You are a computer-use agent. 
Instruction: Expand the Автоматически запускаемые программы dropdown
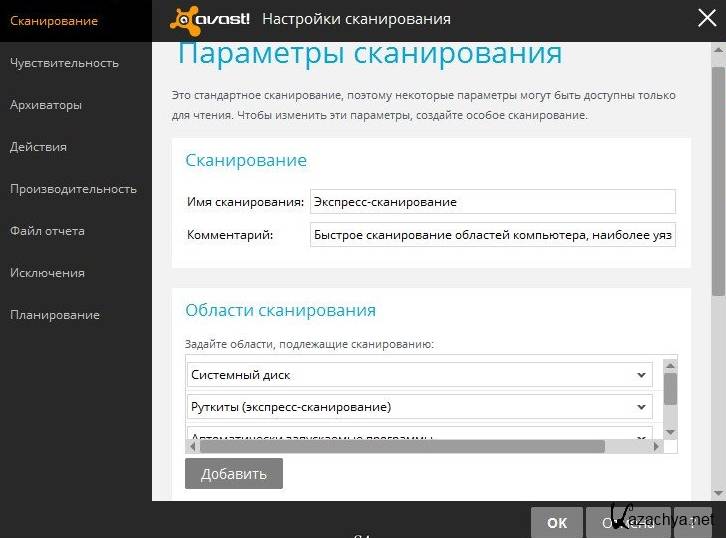[x=641, y=437]
